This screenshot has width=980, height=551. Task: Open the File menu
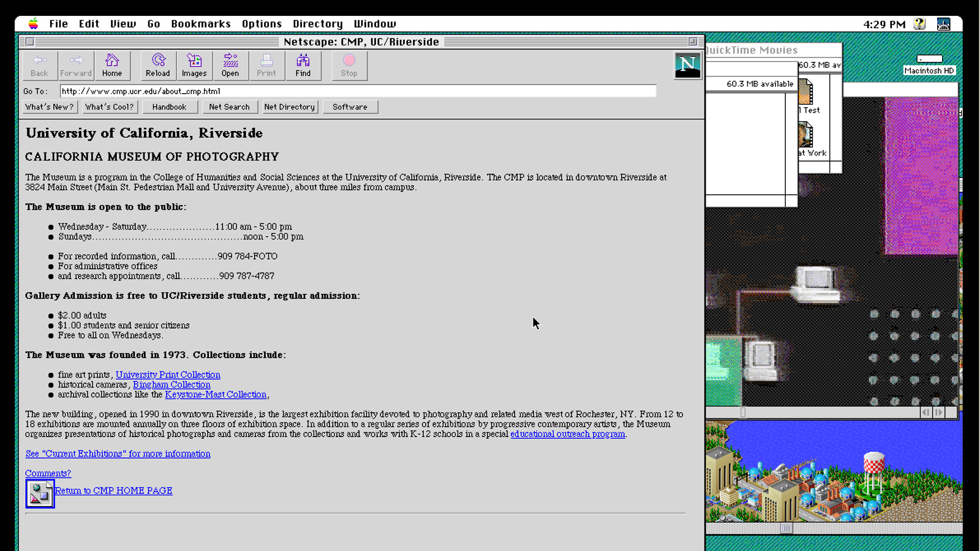coord(59,24)
